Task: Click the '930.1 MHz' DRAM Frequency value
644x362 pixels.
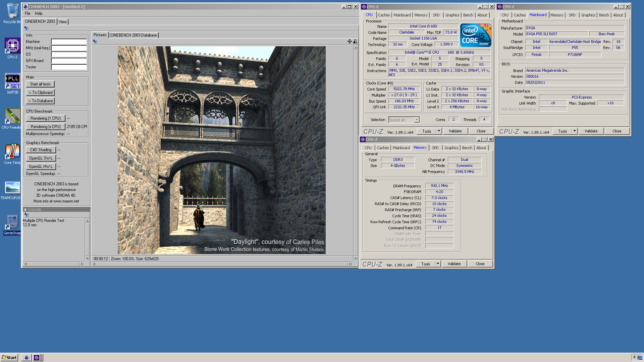Action: click(x=439, y=186)
